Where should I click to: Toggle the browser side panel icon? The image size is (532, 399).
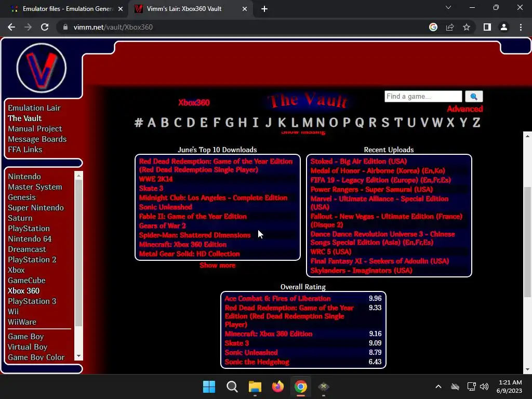[487, 27]
